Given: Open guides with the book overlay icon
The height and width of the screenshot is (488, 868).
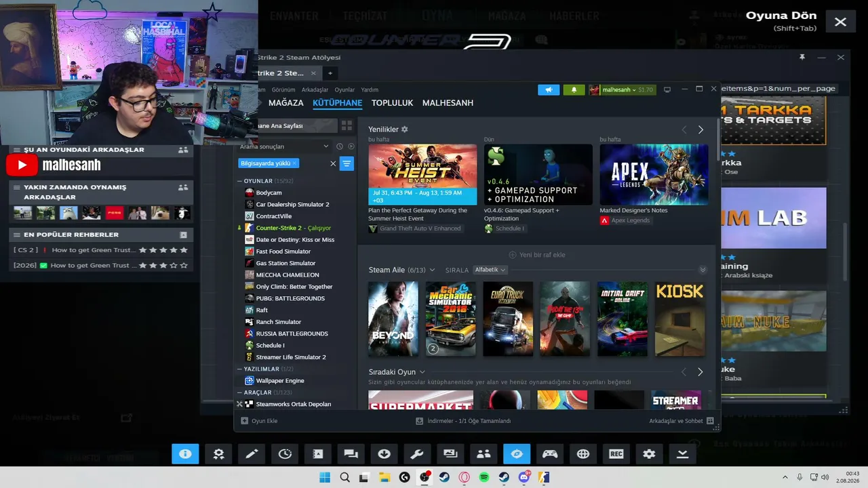Looking at the screenshot, I should point(318,454).
